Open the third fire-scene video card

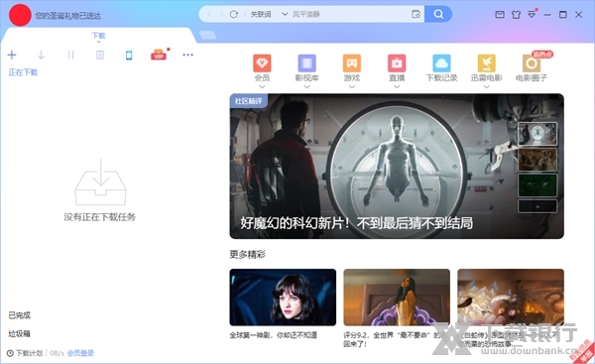[x=511, y=298]
